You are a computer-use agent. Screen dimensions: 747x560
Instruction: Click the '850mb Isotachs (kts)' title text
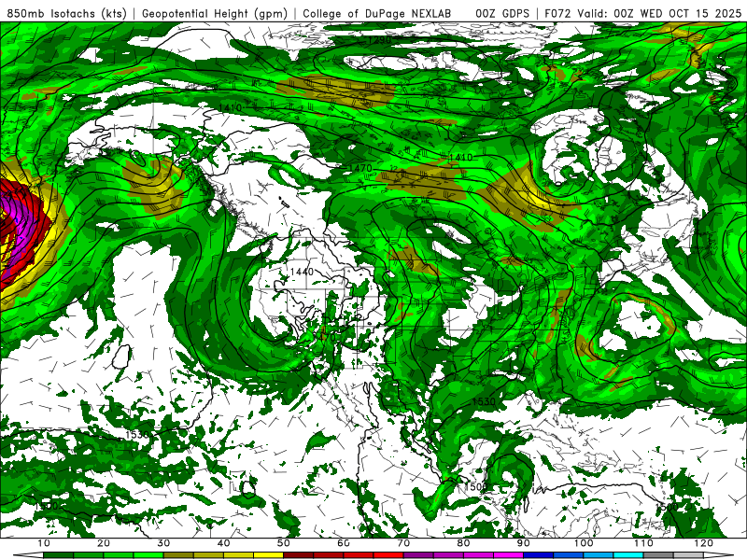click(x=66, y=13)
